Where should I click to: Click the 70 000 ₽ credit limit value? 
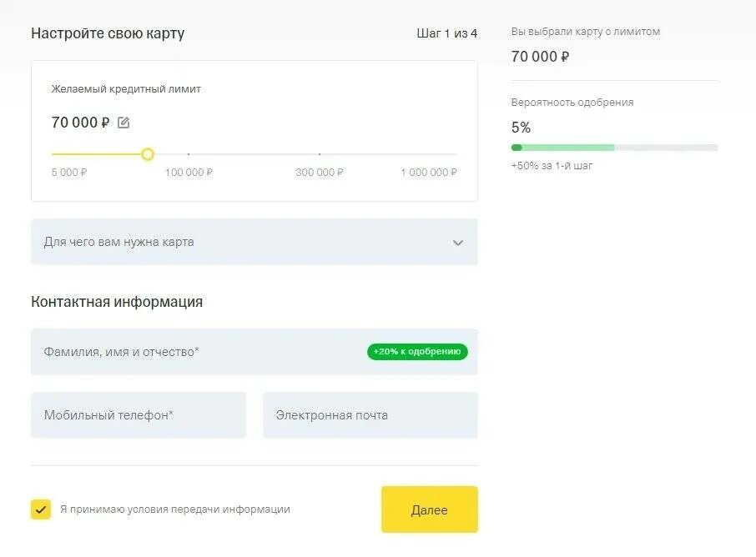[80, 123]
